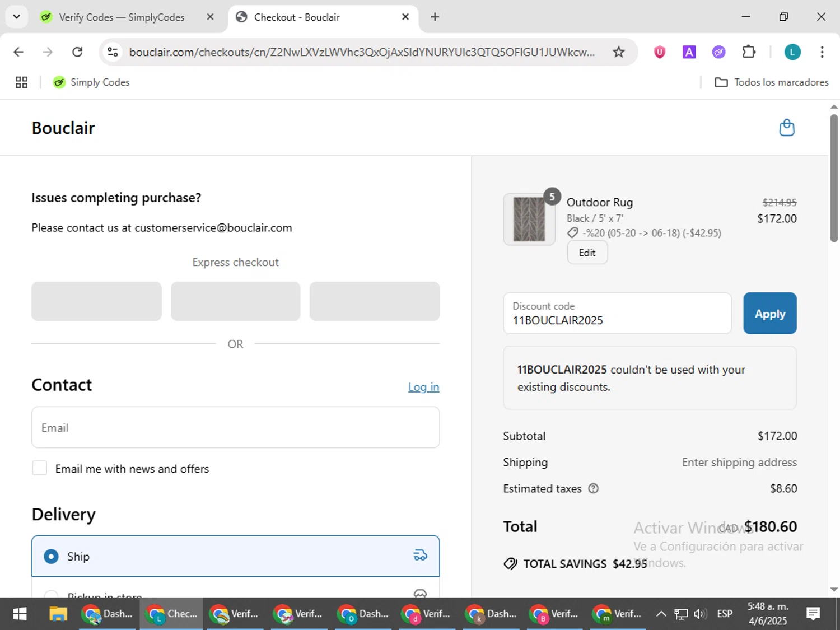
Task: Open the Chrome profile avatar L
Action: [x=792, y=52]
